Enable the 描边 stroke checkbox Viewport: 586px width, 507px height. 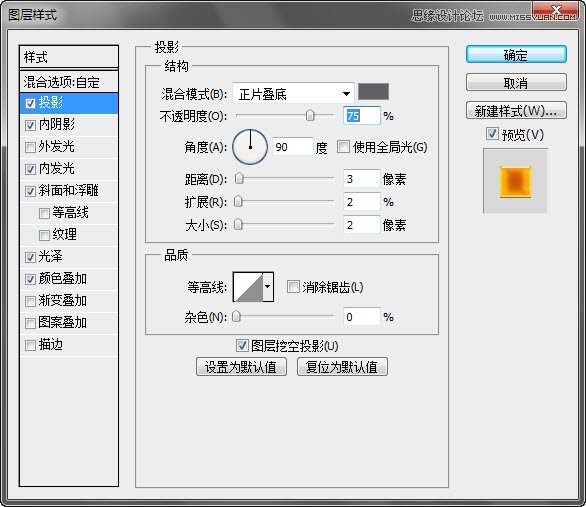[30, 345]
